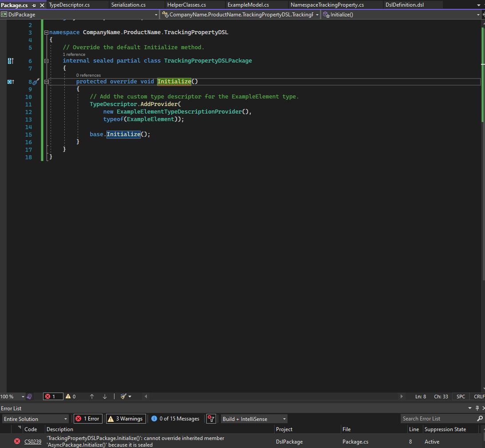This screenshot has height=448, width=485.
Task: Switch to the TypeDescriptor.cs tab
Action: (x=69, y=5)
